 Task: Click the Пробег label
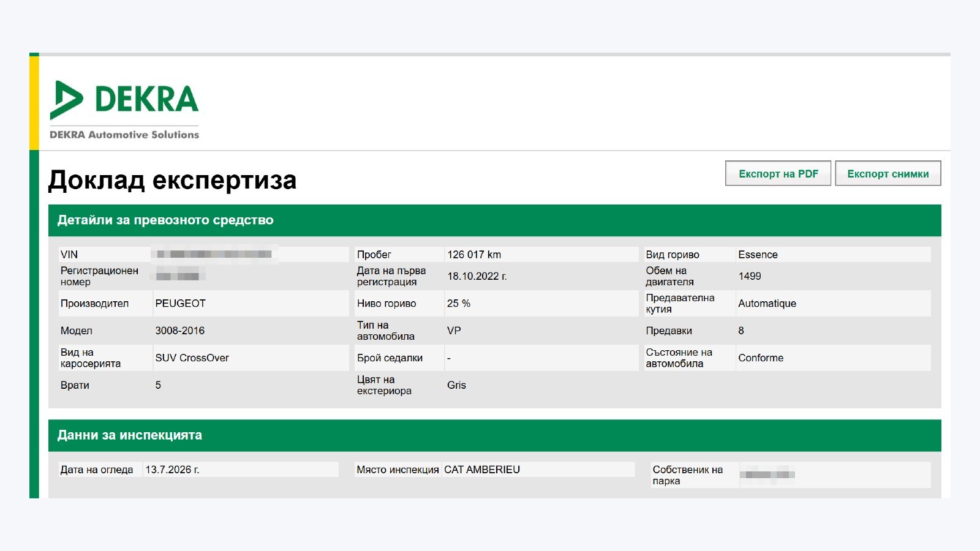pyautogui.click(x=374, y=255)
